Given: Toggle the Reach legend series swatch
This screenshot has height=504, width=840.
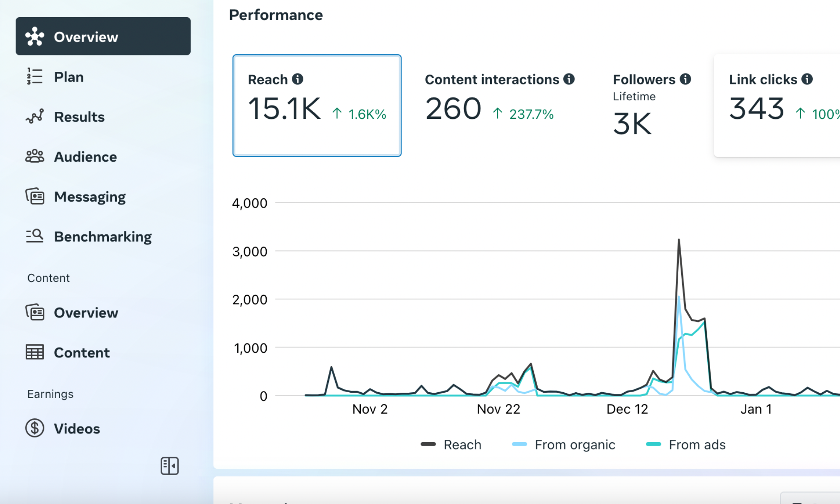Looking at the screenshot, I should click(428, 444).
